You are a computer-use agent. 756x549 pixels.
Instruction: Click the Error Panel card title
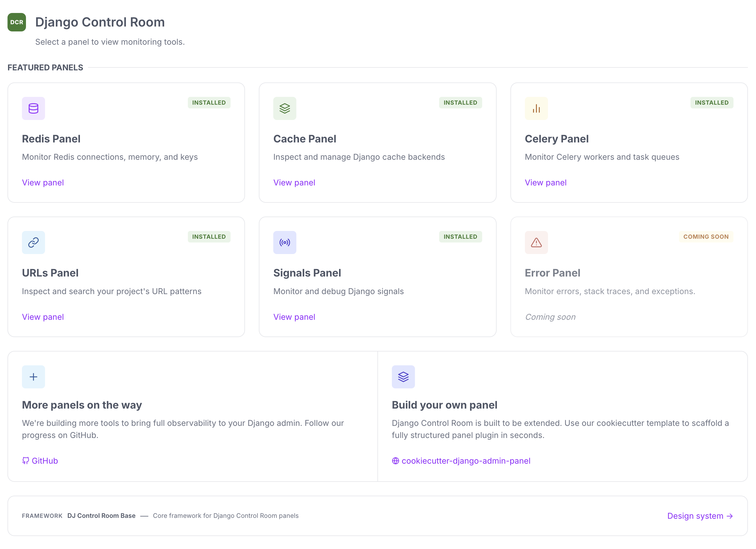click(552, 273)
